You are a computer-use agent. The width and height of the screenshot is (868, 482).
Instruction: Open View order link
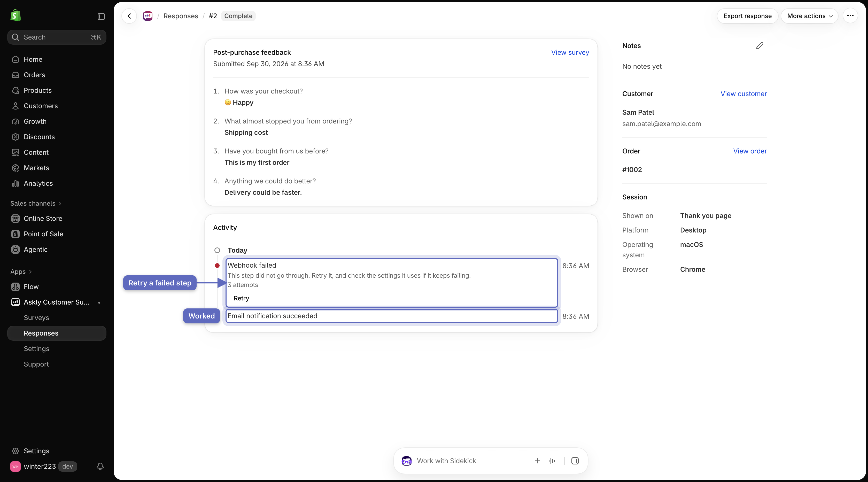pos(750,151)
